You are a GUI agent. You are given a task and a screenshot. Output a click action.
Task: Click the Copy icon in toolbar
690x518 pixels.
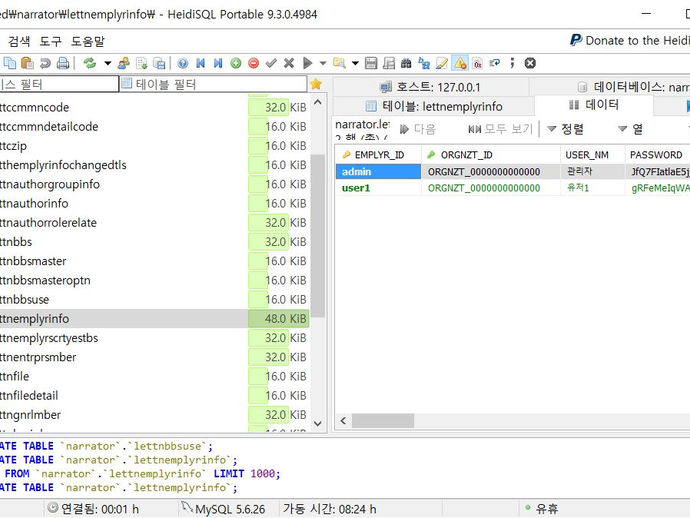pos(10,63)
